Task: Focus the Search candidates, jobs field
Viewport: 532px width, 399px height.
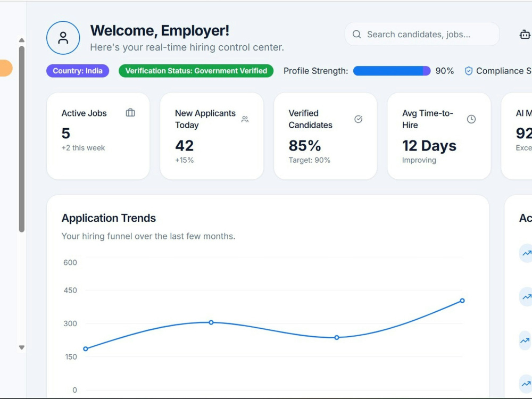Action: [422, 34]
